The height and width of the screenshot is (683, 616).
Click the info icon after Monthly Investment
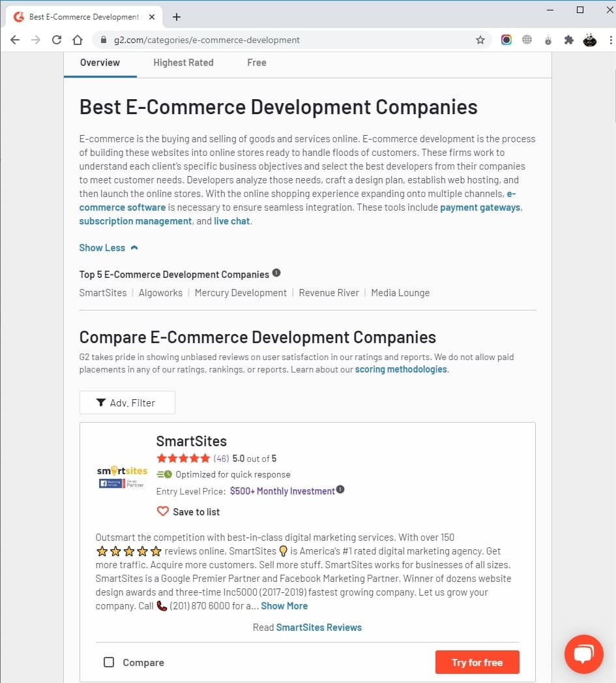340,490
